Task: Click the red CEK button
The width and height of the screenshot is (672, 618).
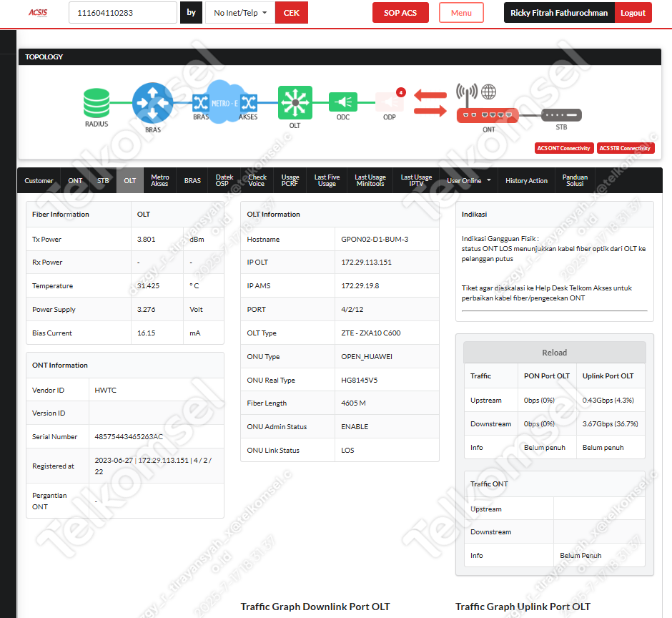Action: pyautogui.click(x=292, y=13)
